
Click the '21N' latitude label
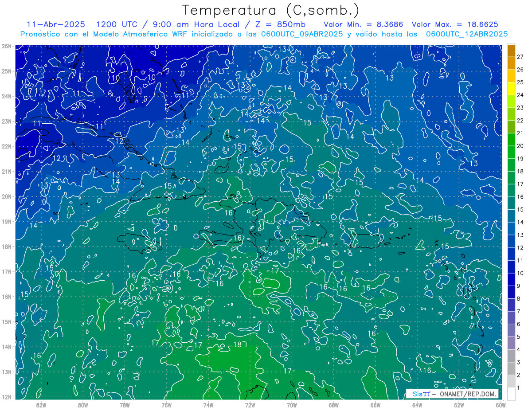[6, 172]
